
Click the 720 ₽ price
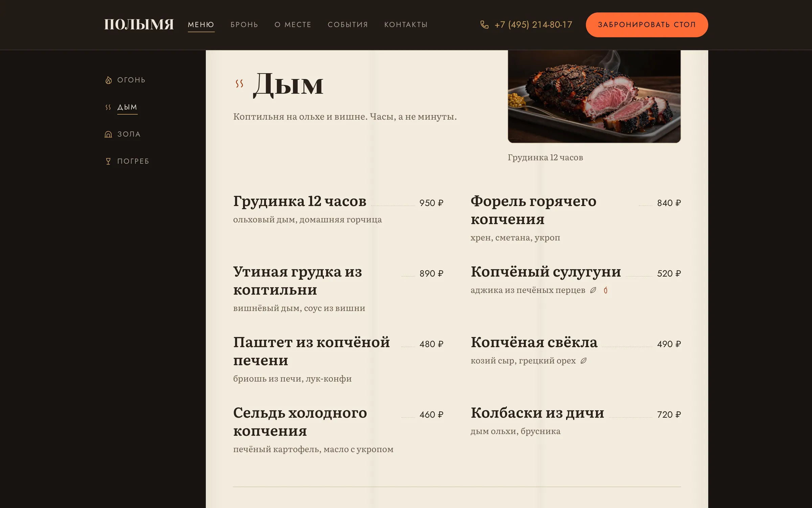point(669,415)
